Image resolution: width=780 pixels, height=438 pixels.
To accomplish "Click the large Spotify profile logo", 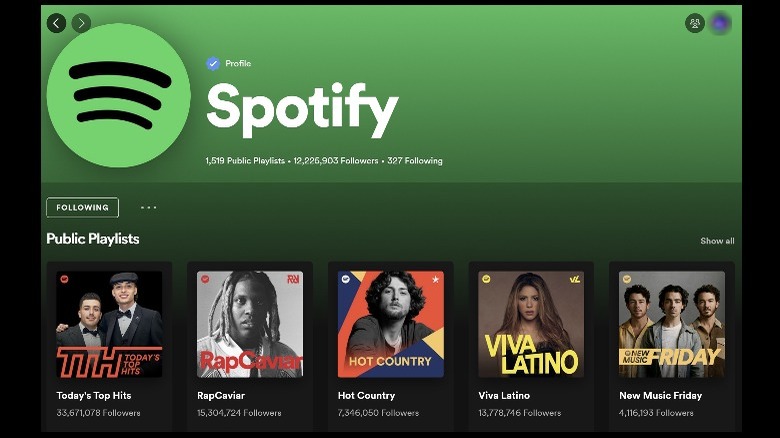I will 118,96.
